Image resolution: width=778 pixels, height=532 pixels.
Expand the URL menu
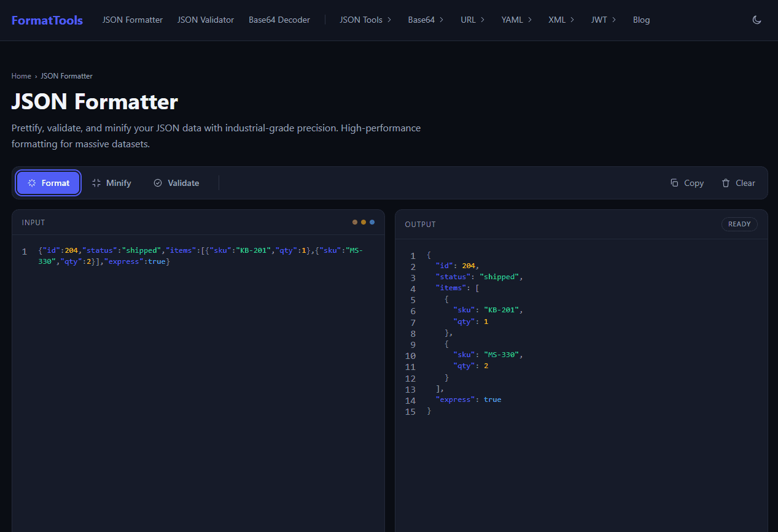click(472, 20)
